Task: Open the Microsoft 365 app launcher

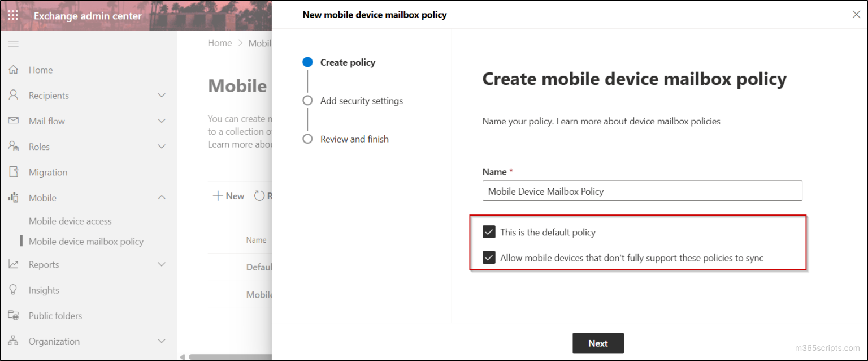Action: (13, 15)
